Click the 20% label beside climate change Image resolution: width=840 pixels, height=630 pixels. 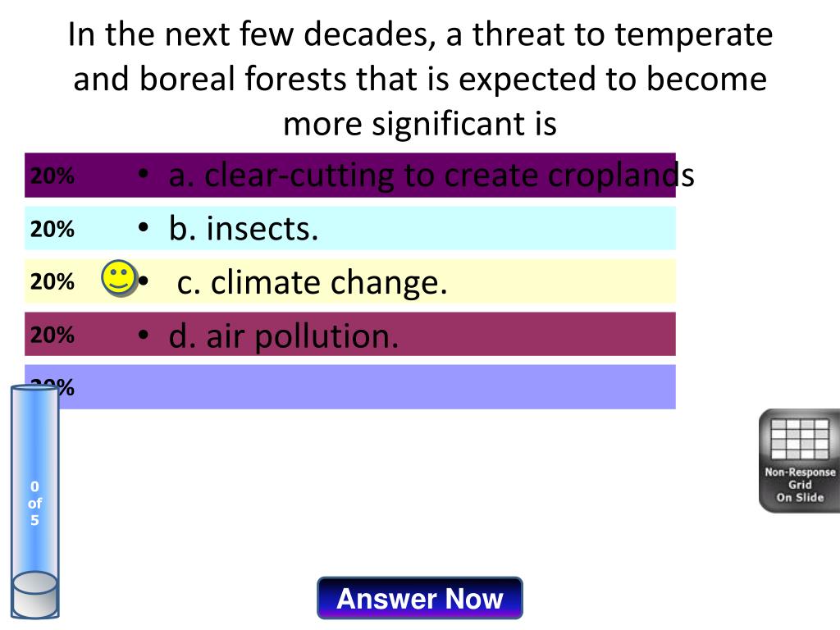(x=52, y=282)
